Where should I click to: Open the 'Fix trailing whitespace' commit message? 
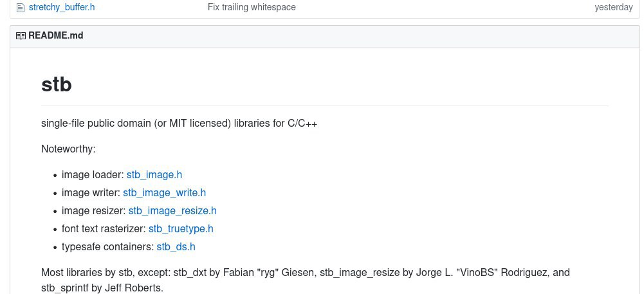click(252, 7)
